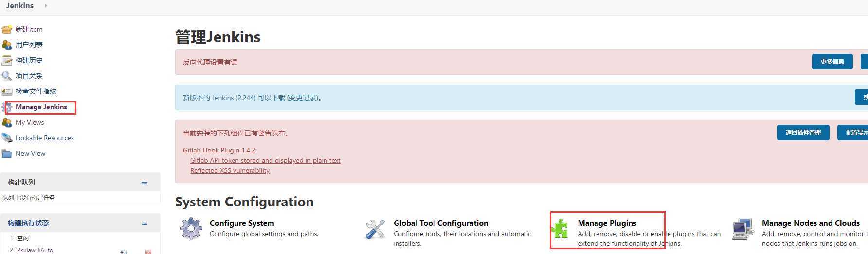Viewport: 868px width, 254px height.
Task: Click the 队列中没有构建任务 text
Action: click(x=29, y=197)
